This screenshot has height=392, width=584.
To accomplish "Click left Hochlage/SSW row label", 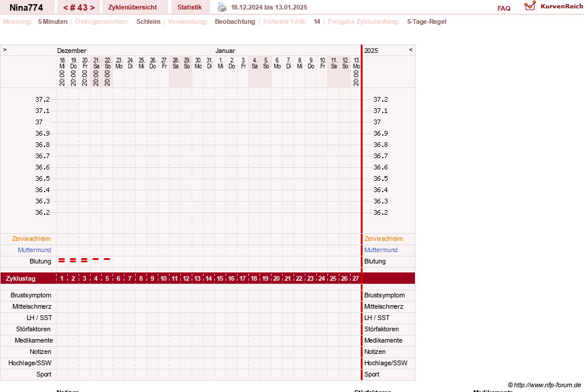I will tap(30, 363).
